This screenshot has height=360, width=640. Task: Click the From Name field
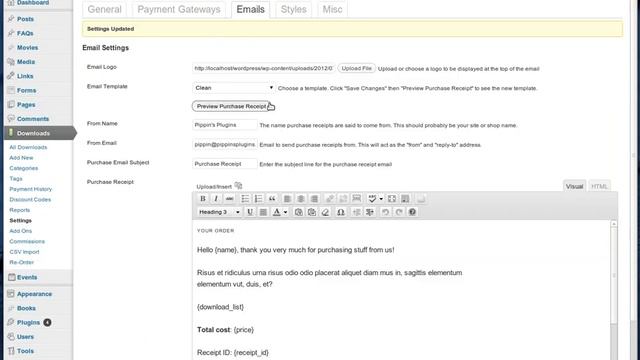[x=225, y=125]
